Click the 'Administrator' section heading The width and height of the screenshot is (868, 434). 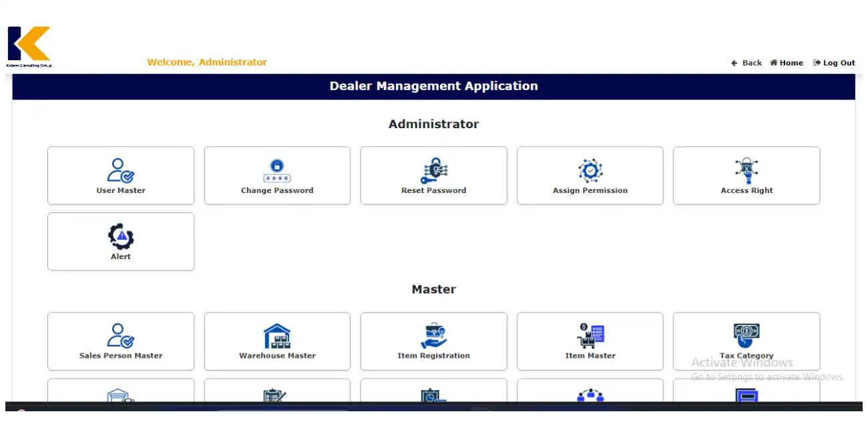(434, 124)
